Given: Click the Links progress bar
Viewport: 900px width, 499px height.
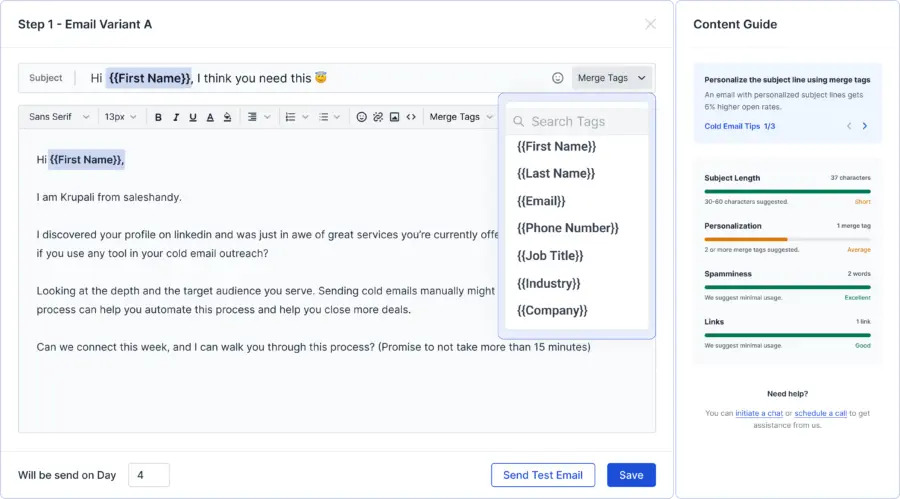Looking at the screenshot, I should coord(788,335).
